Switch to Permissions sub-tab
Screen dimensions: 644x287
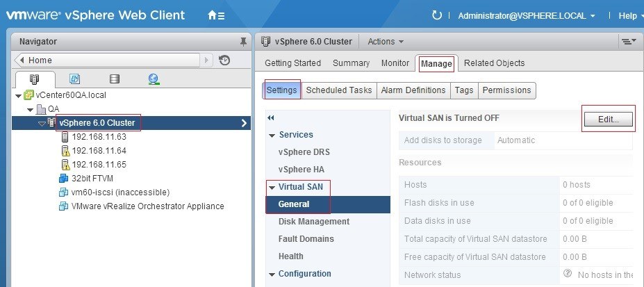[x=507, y=90]
